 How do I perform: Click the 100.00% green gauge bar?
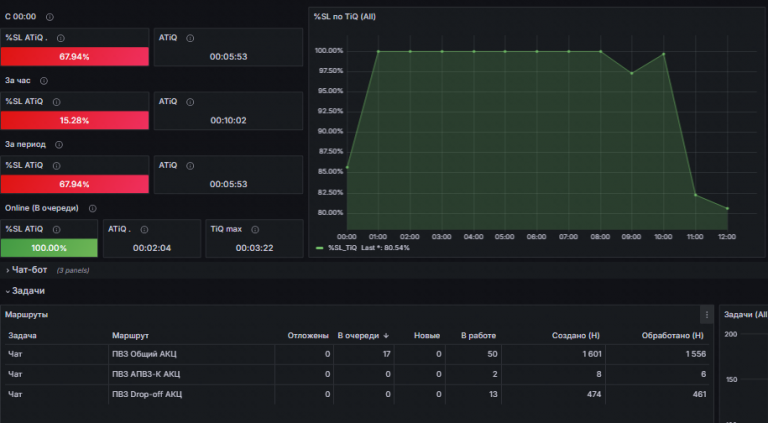[49, 248]
